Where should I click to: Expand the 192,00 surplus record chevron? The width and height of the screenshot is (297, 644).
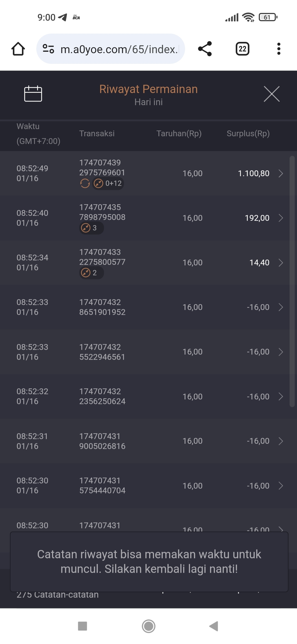[x=280, y=218]
